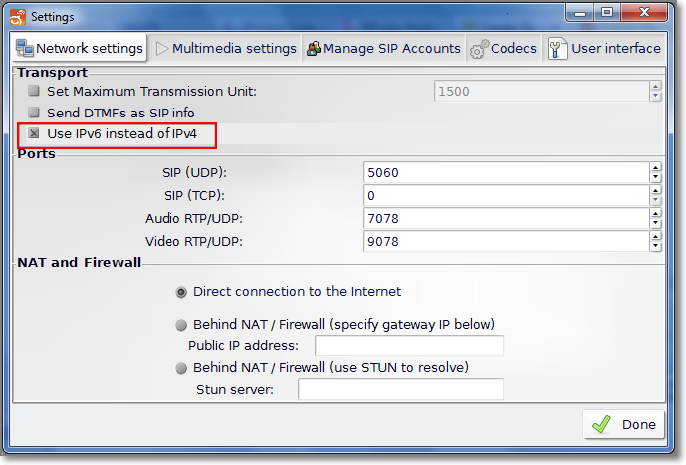This screenshot has width=686, height=465.
Task: Click the User interface tools icon
Action: point(557,49)
